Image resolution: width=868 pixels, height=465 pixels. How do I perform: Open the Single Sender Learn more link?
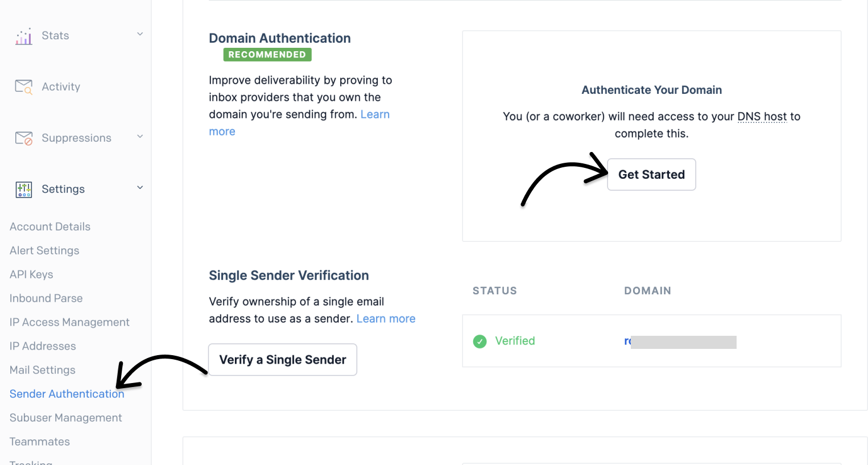(386, 318)
